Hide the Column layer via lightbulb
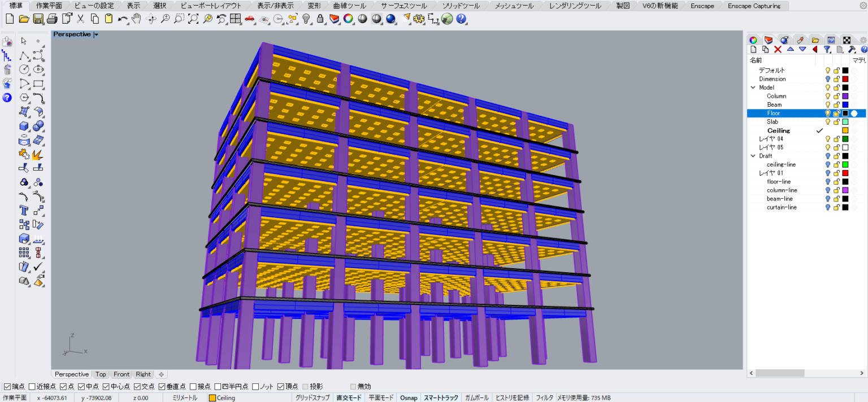The height and width of the screenshot is (402, 868). [828, 97]
